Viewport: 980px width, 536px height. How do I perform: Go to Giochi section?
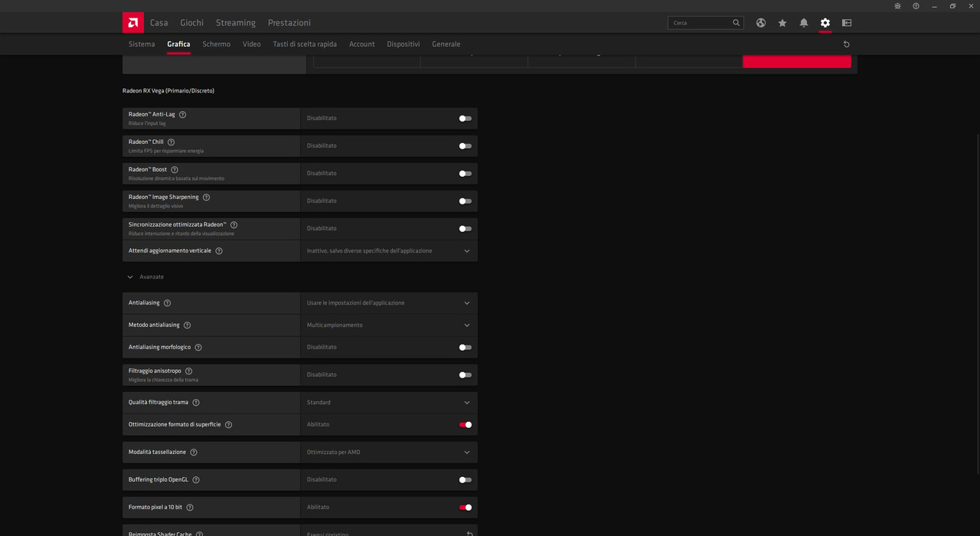192,23
